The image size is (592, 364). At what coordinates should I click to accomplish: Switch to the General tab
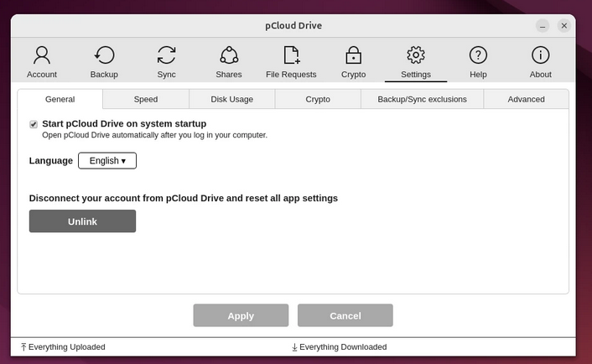click(60, 99)
